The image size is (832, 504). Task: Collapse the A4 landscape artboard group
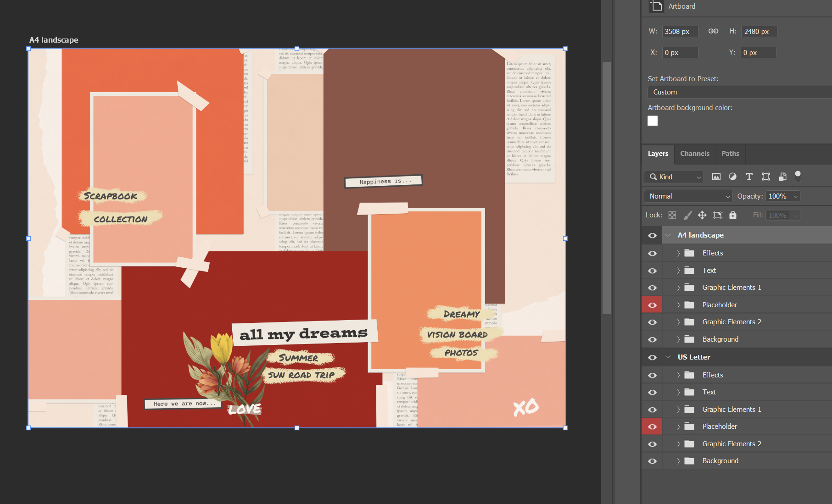(x=668, y=235)
